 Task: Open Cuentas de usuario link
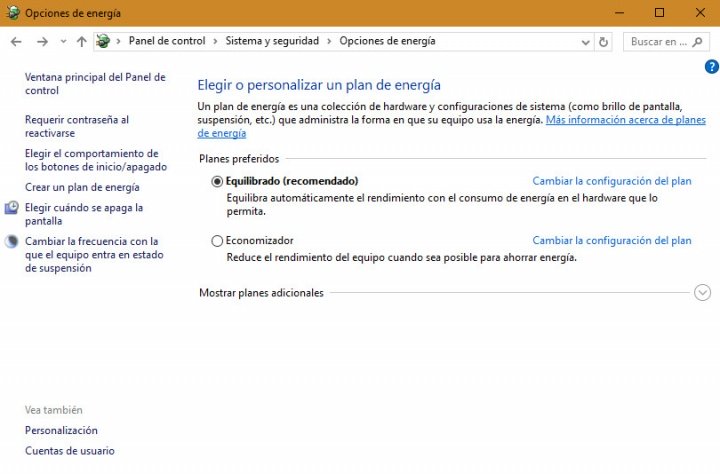[70, 451]
